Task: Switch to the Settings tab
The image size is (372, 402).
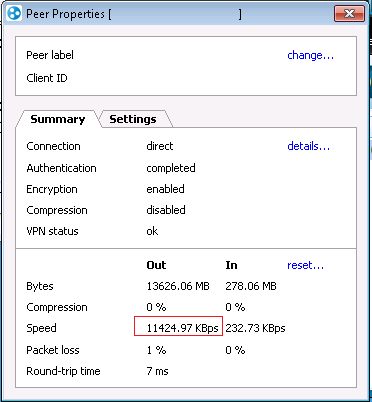Action: [x=133, y=119]
